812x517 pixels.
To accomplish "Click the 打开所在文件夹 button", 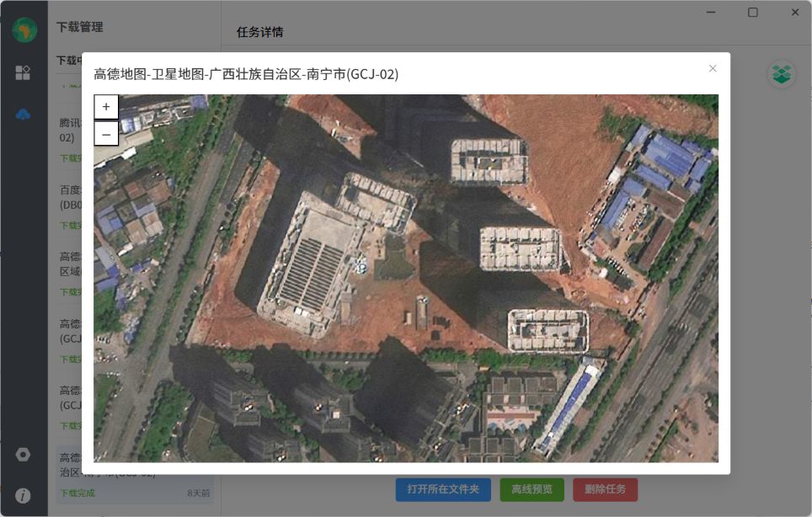I will pyautogui.click(x=443, y=489).
